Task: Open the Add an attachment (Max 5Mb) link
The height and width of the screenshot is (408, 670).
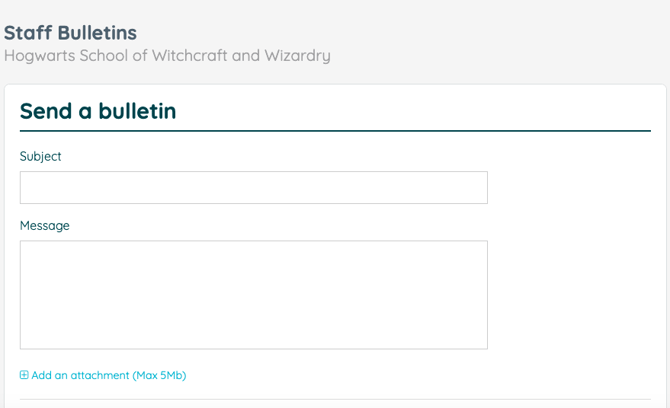Action: pyautogui.click(x=103, y=375)
